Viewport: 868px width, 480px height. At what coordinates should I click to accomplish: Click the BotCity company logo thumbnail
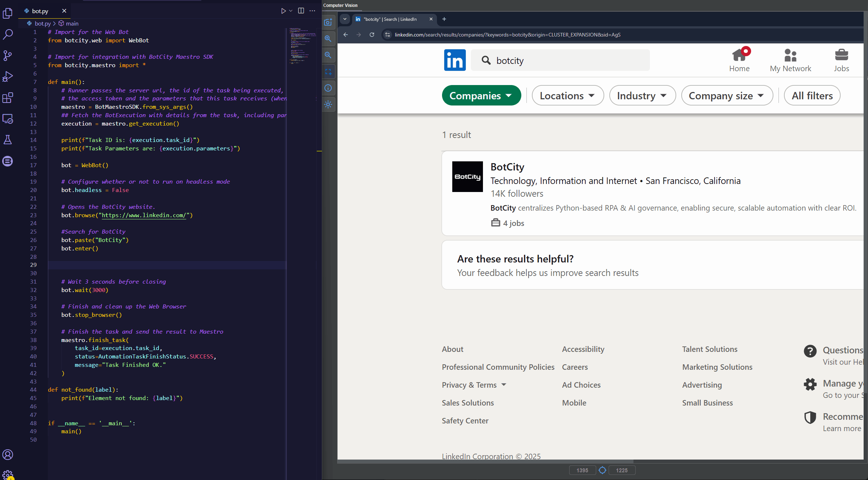tap(467, 177)
